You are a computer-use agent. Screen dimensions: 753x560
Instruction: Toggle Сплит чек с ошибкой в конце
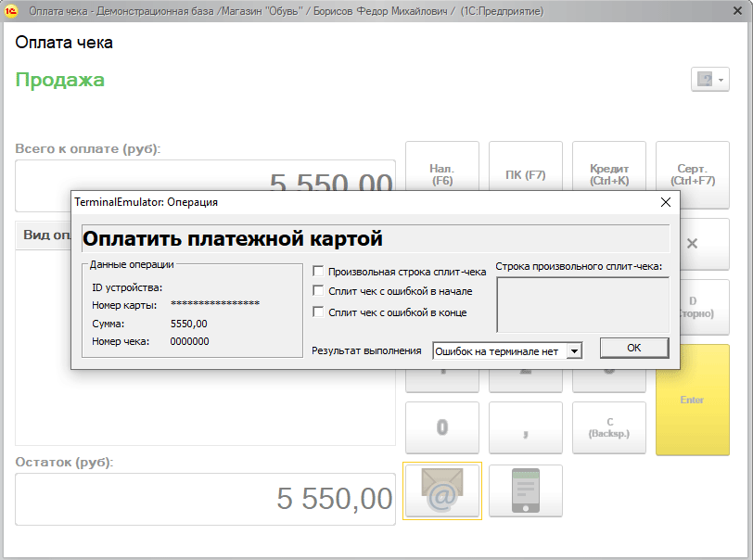pyautogui.click(x=318, y=312)
